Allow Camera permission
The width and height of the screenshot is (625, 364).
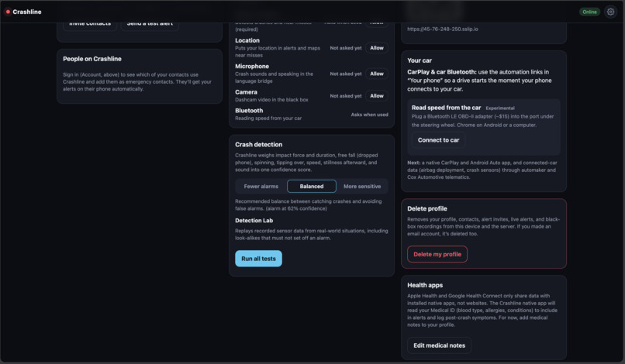click(377, 95)
